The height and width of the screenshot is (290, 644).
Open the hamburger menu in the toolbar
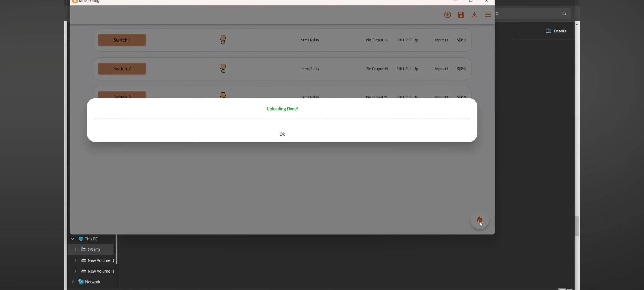pos(488,15)
